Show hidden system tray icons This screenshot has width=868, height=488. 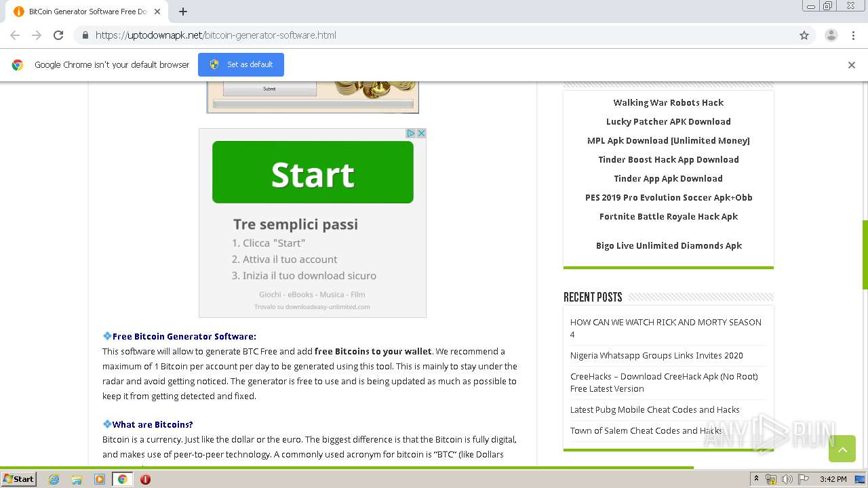(x=755, y=479)
